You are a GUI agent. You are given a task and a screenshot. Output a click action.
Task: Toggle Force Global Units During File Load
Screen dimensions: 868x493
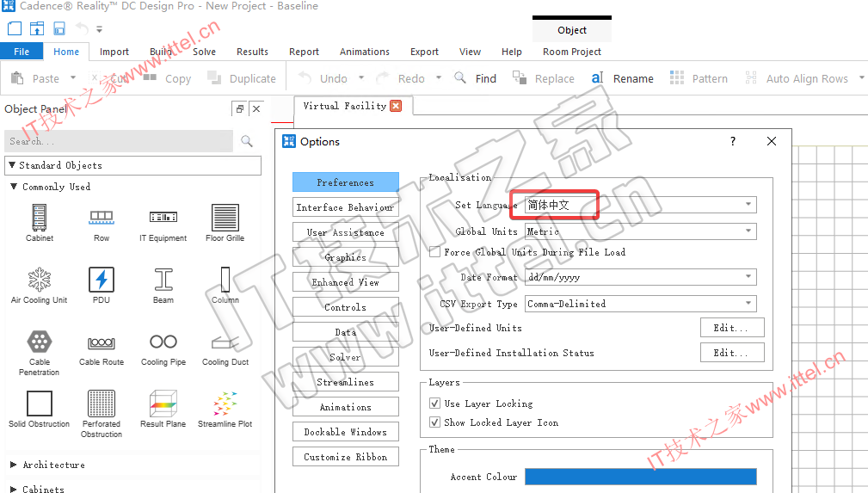pyautogui.click(x=435, y=252)
